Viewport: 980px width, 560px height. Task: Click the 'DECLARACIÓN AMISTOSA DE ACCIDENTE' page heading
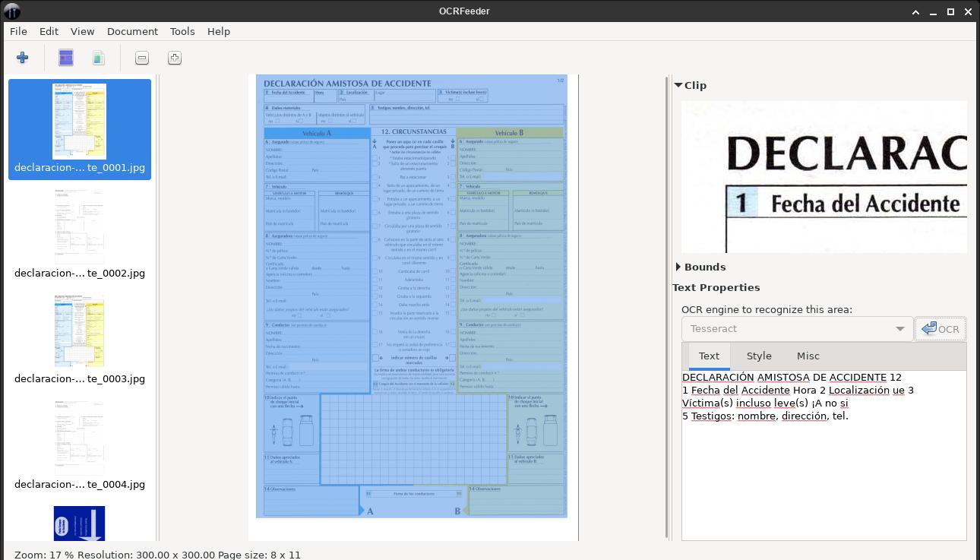347,83
